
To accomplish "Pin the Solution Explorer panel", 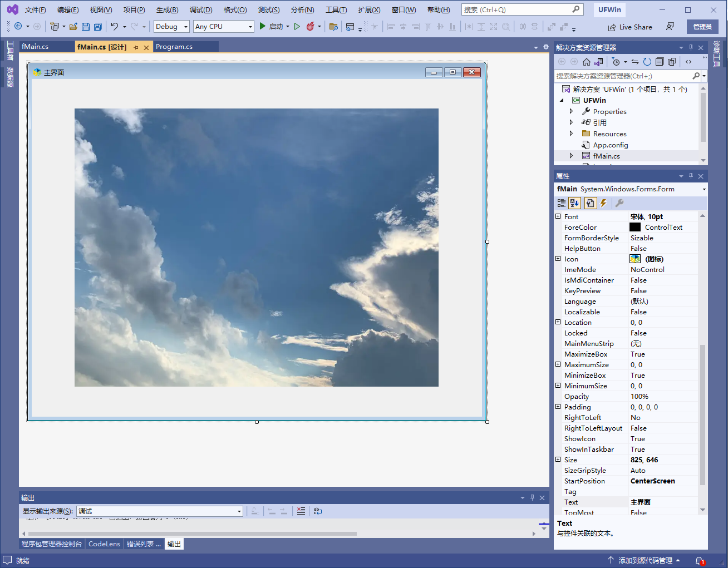I will click(x=691, y=47).
